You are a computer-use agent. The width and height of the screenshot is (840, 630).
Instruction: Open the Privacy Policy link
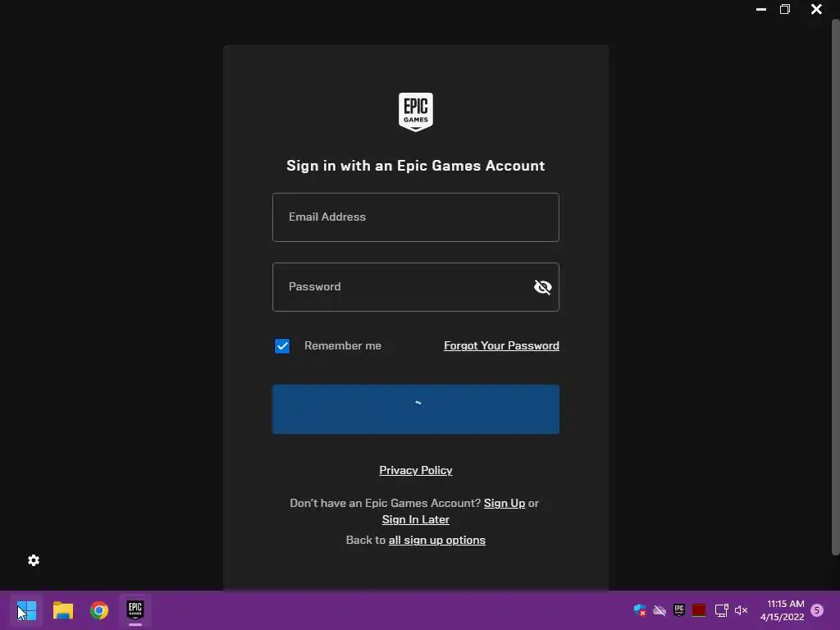(416, 470)
